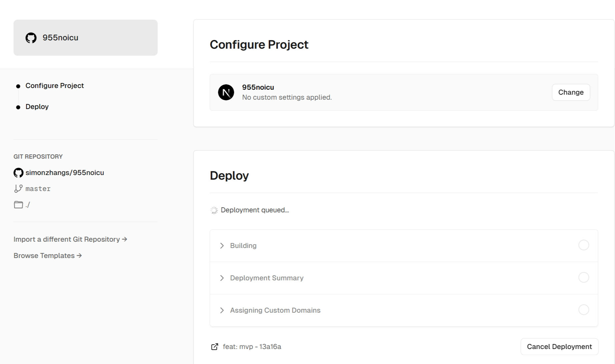Screen dimensions: 615x364
Task: Click the status circle for Assigning Custom Domains
Action: (x=584, y=310)
